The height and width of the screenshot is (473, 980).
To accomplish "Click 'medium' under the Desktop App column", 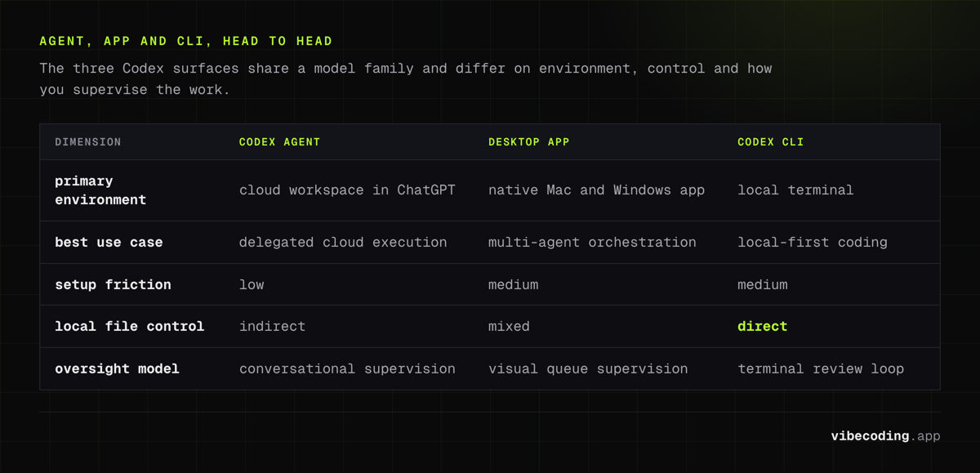I will pos(513,285).
